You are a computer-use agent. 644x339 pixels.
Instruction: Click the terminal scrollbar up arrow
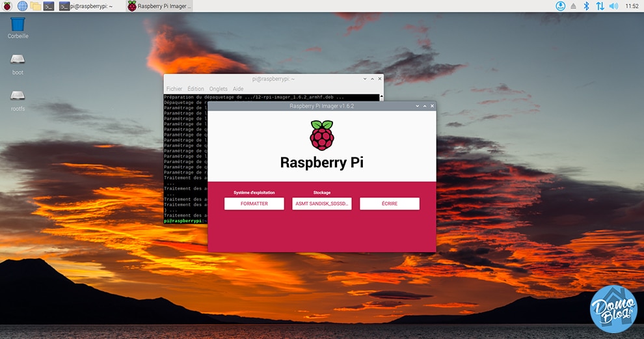[x=382, y=97]
